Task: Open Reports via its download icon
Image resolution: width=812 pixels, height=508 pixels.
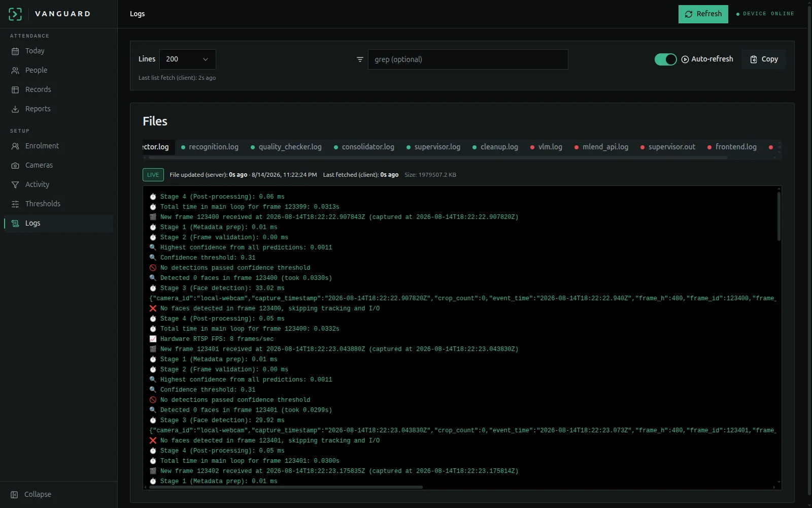Action: [15, 109]
